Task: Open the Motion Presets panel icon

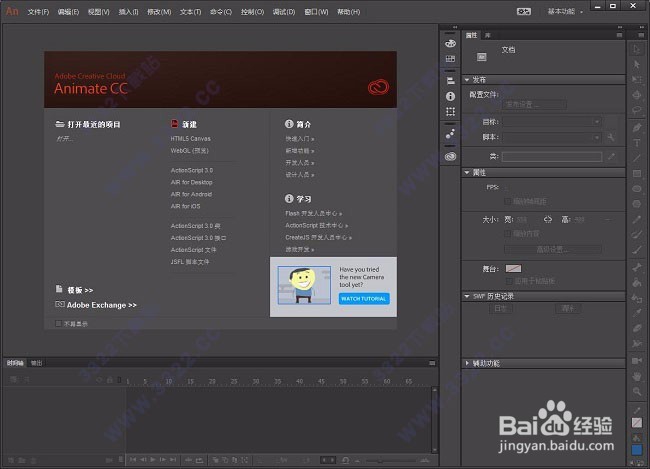Action: [450, 134]
